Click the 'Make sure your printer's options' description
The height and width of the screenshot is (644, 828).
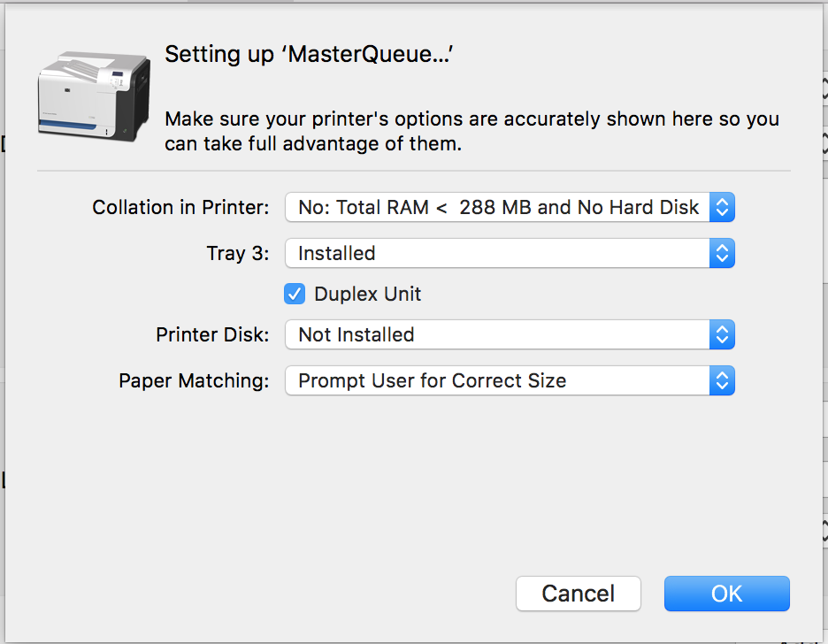(x=471, y=131)
